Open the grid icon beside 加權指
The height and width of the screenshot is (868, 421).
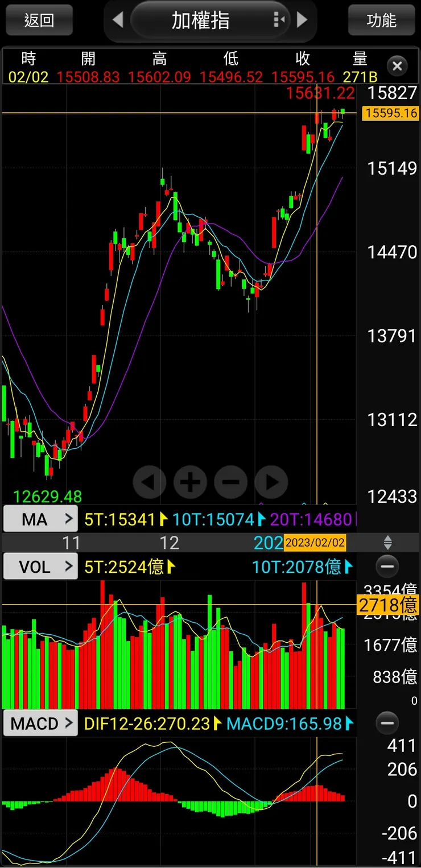[279, 20]
